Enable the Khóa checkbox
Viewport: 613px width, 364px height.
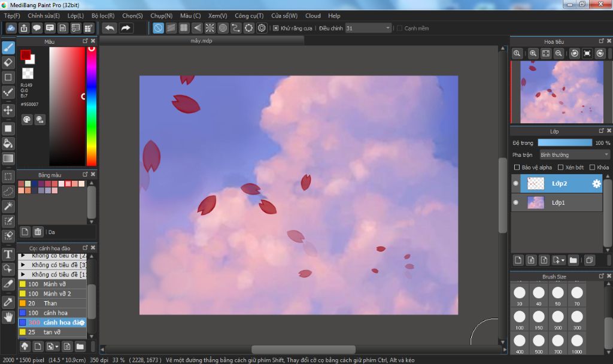(x=592, y=168)
